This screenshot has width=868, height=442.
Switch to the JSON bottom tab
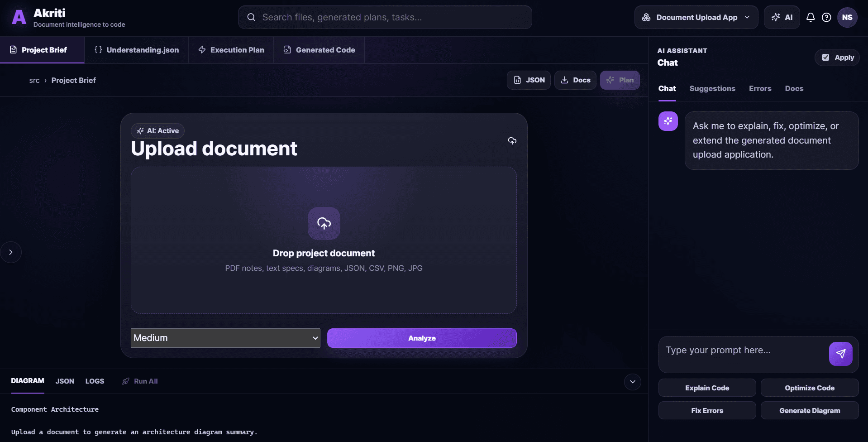point(65,381)
